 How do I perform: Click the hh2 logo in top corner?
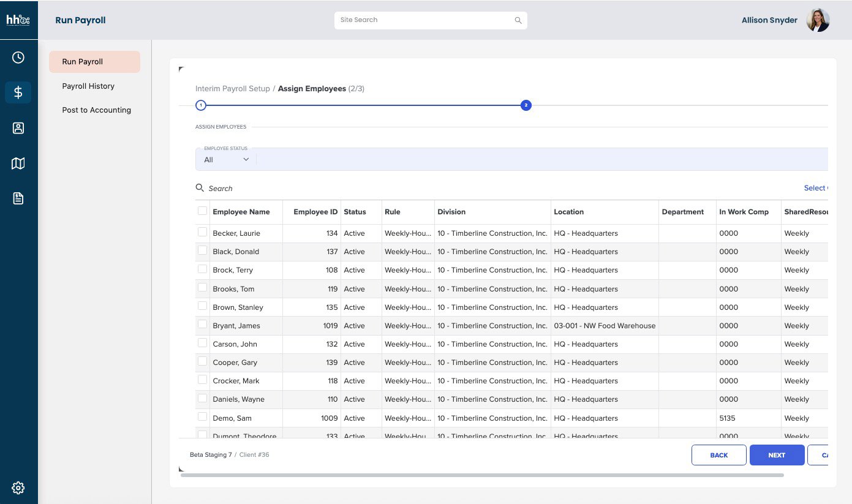(x=18, y=19)
